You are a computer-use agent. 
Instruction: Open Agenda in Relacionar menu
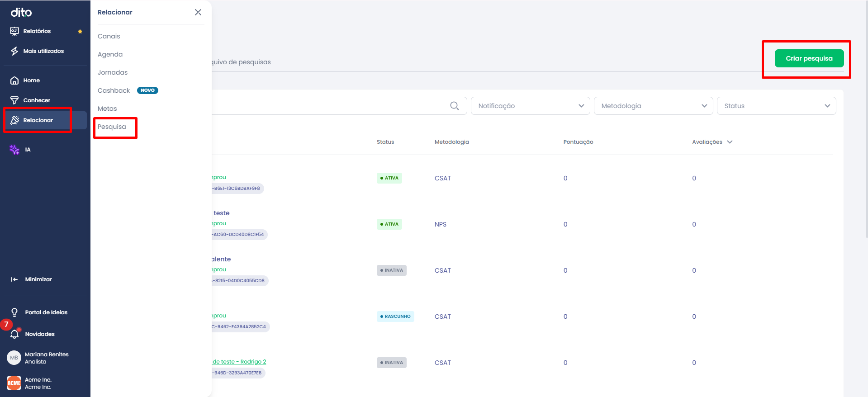pyautogui.click(x=110, y=54)
